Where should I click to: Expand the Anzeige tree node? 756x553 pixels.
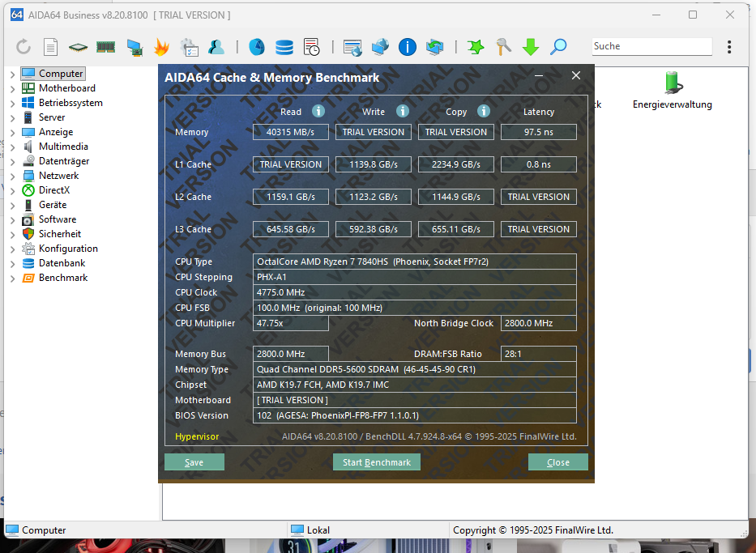[x=12, y=133]
